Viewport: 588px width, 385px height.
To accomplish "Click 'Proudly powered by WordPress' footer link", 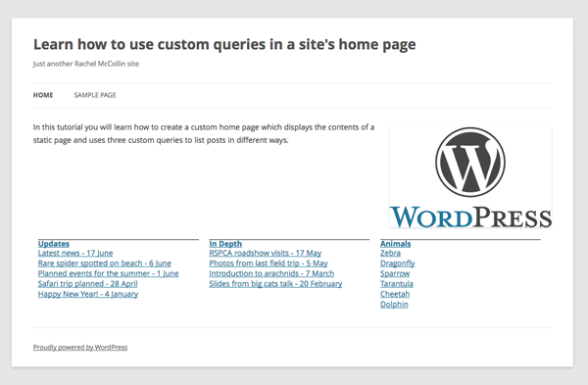I will 80,348.
